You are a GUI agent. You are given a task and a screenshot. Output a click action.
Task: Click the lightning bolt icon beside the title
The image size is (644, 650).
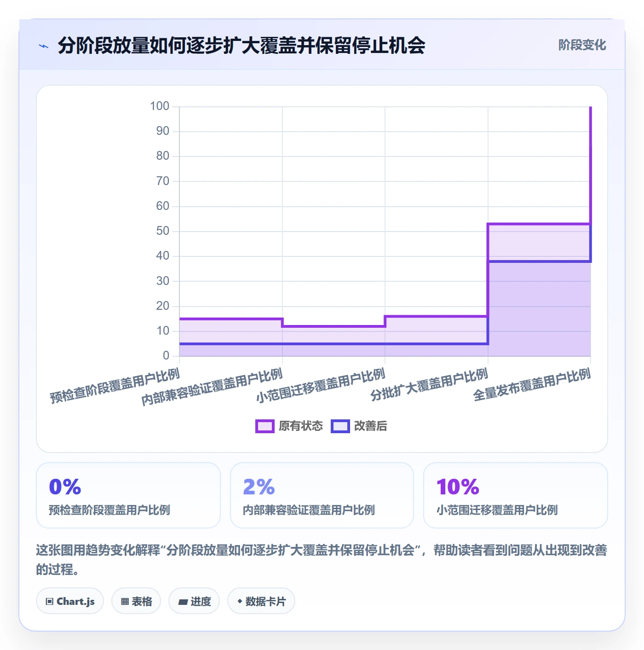[44, 46]
